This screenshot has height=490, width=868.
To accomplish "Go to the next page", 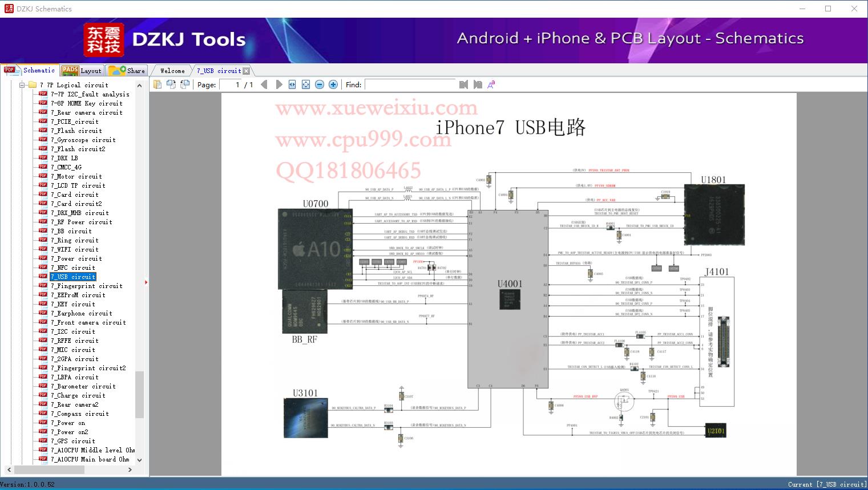I will (278, 84).
